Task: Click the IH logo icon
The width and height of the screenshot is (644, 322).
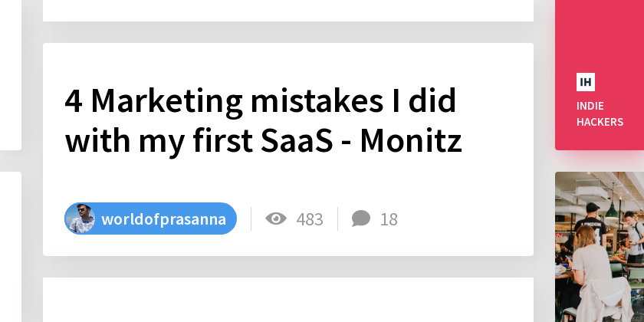Action: [585, 82]
